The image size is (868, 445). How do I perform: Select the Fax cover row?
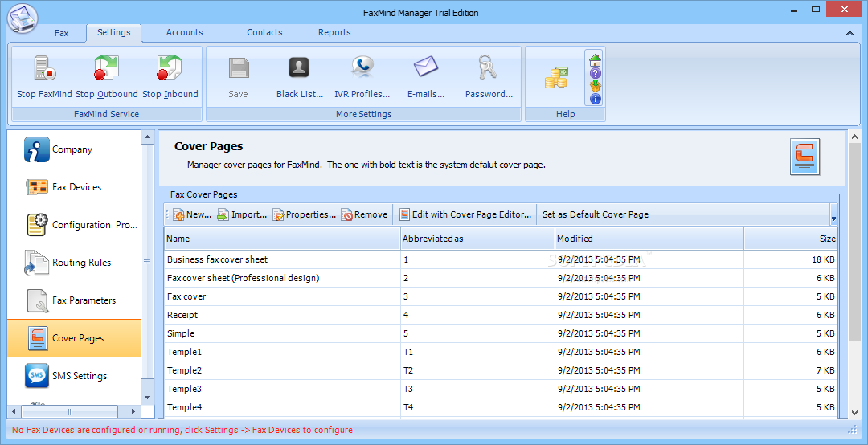coord(502,296)
